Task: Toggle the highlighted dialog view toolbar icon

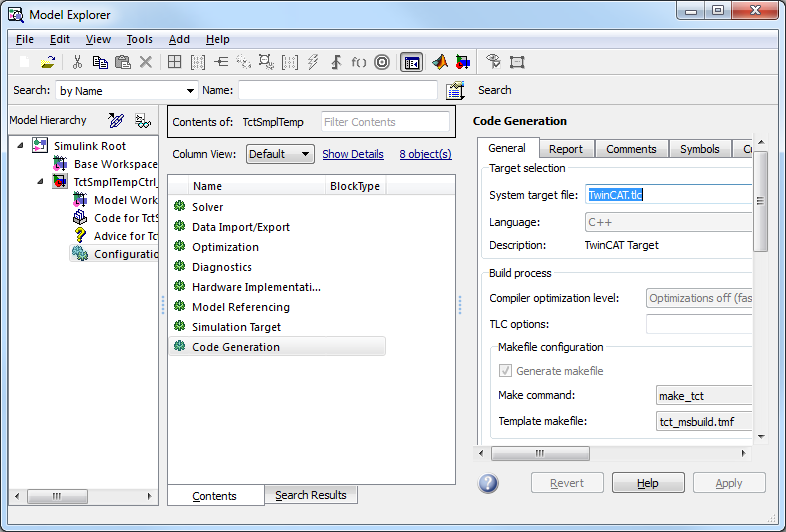Action: pyautogui.click(x=412, y=63)
